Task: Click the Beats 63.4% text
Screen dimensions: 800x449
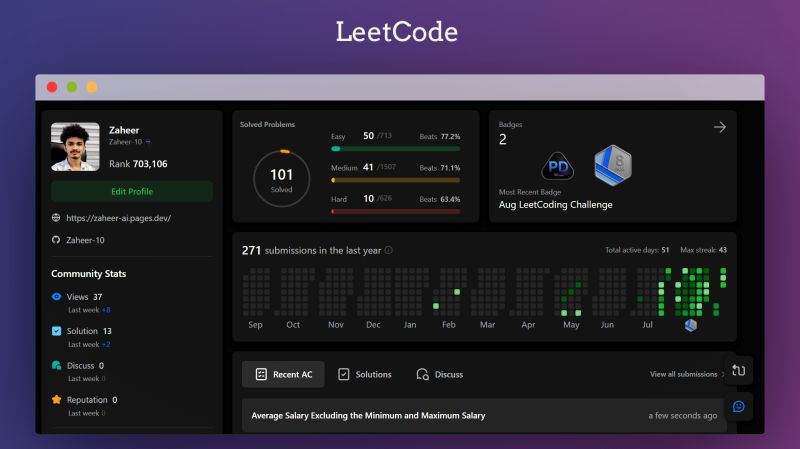Action: pos(440,199)
